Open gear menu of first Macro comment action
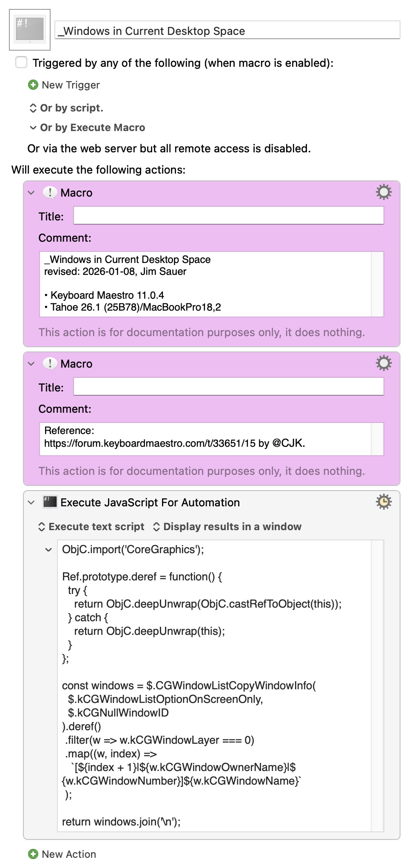This screenshot has height=868, width=409. (x=383, y=192)
